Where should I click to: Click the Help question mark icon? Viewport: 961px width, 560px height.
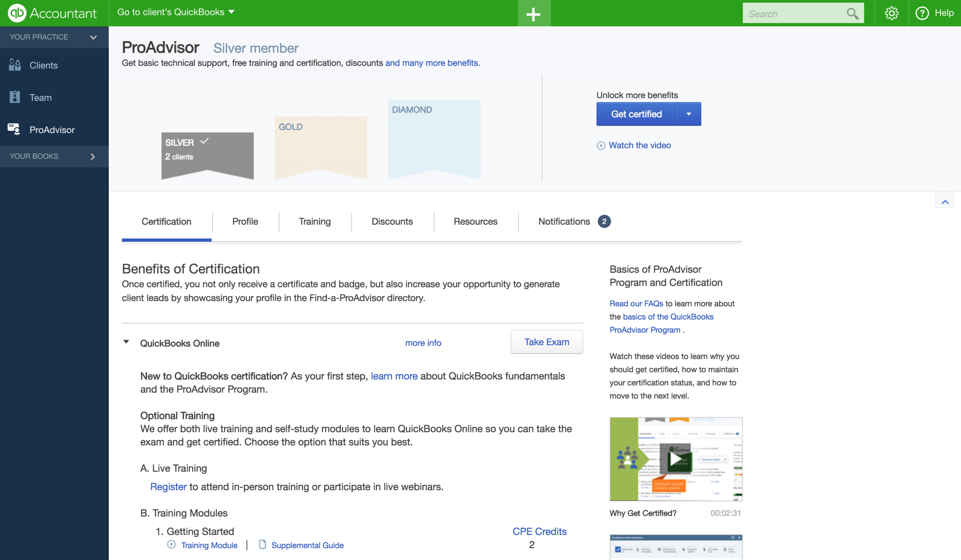(x=922, y=13)
